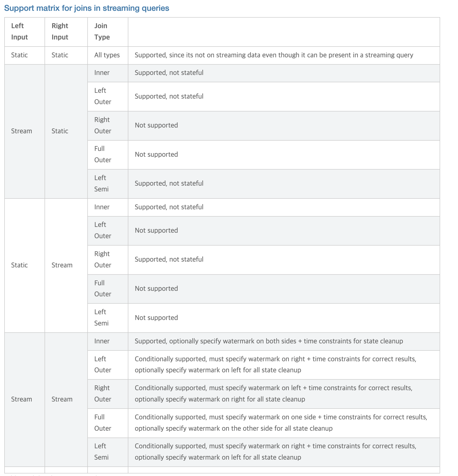Click the Stream-Stream Left Outer description text
This screenshot has height=476, width=458.
pyautogui.click(x=275, y=365)
